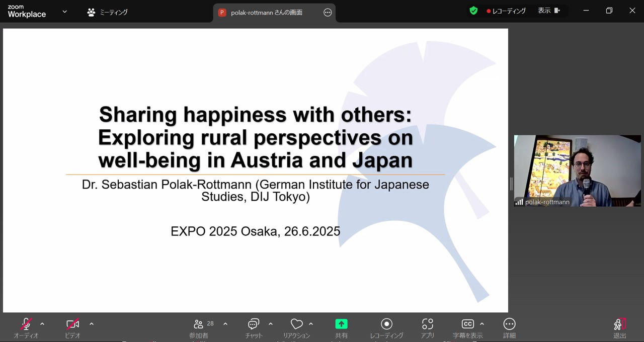The height and width of the screenshot is (342, 644).
Task: Open Reactions heart icon
Action: click(x=296, y=324)
